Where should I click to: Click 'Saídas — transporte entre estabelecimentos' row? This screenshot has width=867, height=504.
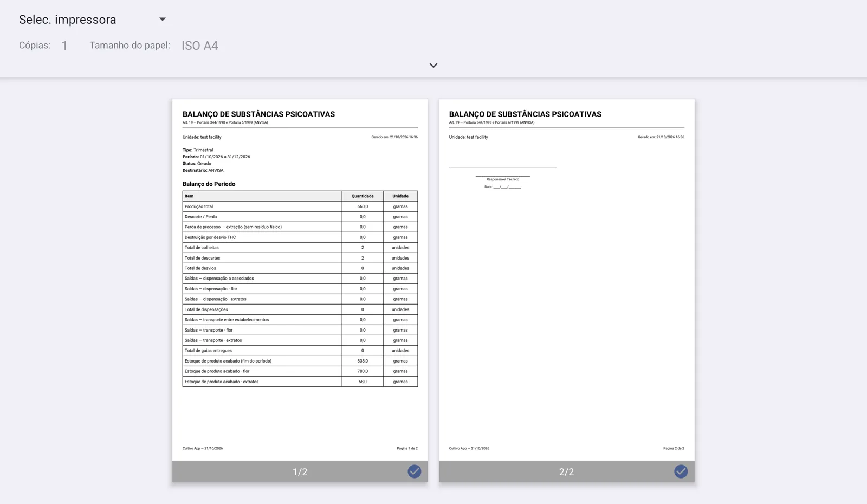click(300, 320)
